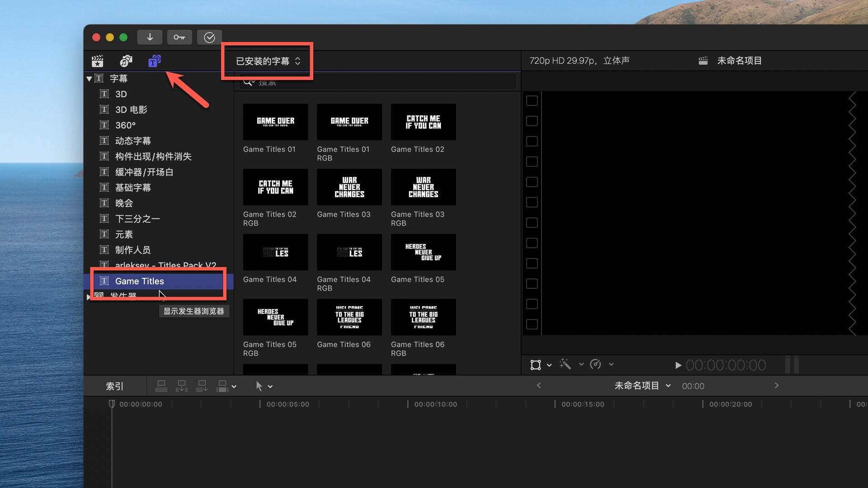Screen dimensions: 868x488
Task: Click the title search field
Action: [x=377, y=82]
